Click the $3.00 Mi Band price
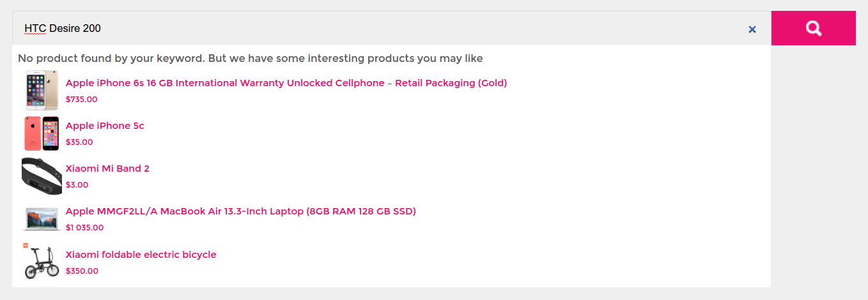The image size is (868, 300). pos(77,185)
